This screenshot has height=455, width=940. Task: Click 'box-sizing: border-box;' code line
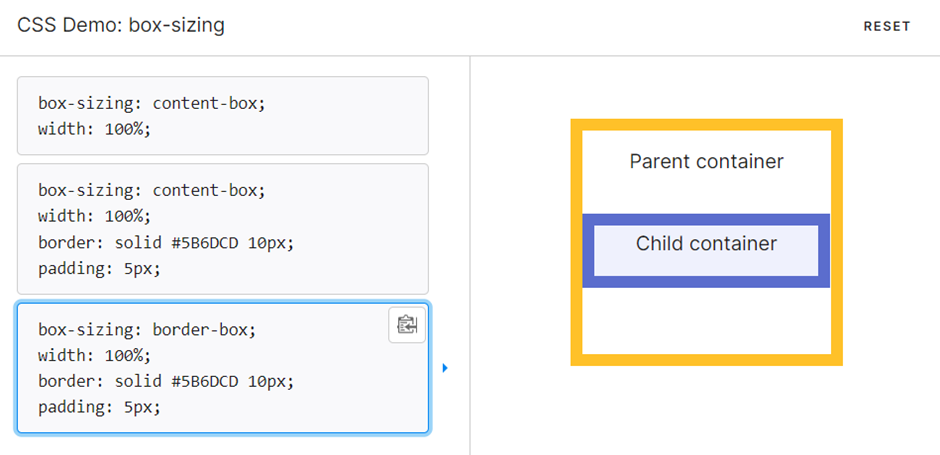tap(147, 330)
